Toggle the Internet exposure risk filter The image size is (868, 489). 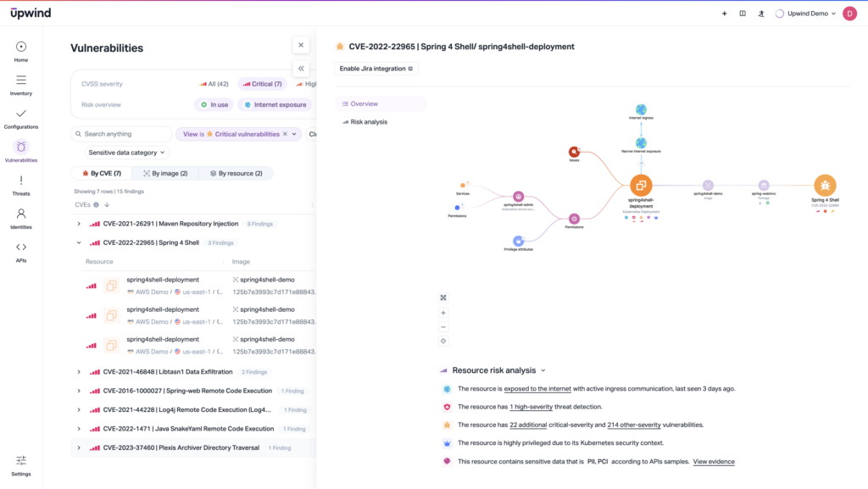(x=275, y=104)
